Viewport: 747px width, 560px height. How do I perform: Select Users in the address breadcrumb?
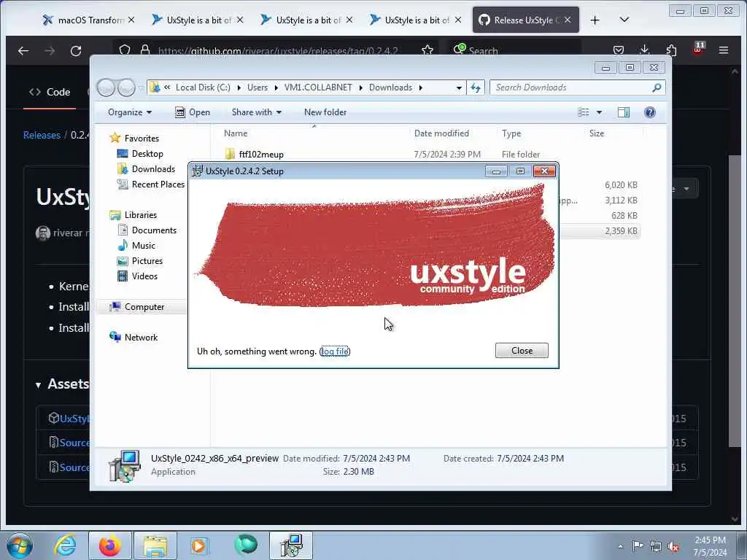pos(258,87)
